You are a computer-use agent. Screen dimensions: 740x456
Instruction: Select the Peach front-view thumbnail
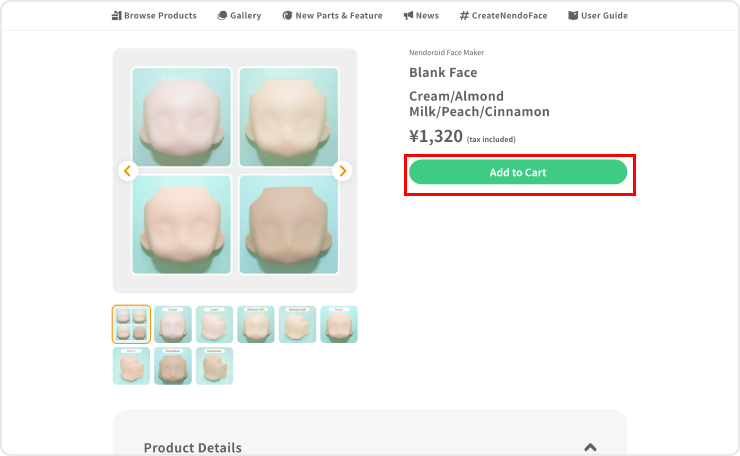(339, 324)
